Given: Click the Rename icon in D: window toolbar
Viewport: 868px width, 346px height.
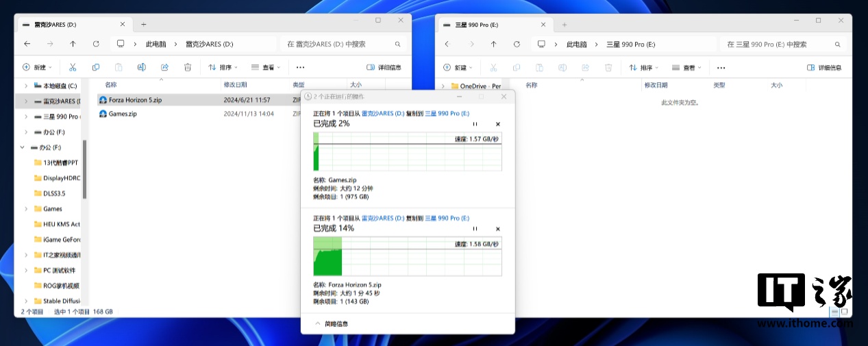Looking at the screenshot, I should (142, 67).
